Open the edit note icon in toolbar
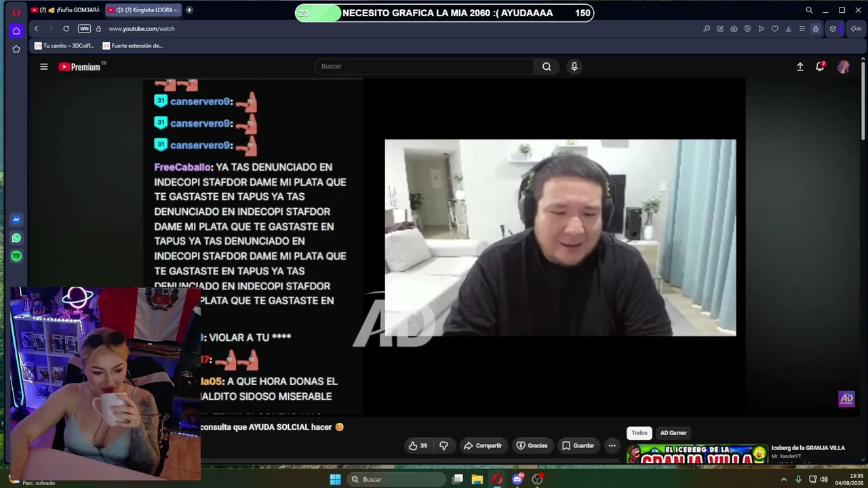The width and height of the screenshot is (868, 488). (720, 28)
